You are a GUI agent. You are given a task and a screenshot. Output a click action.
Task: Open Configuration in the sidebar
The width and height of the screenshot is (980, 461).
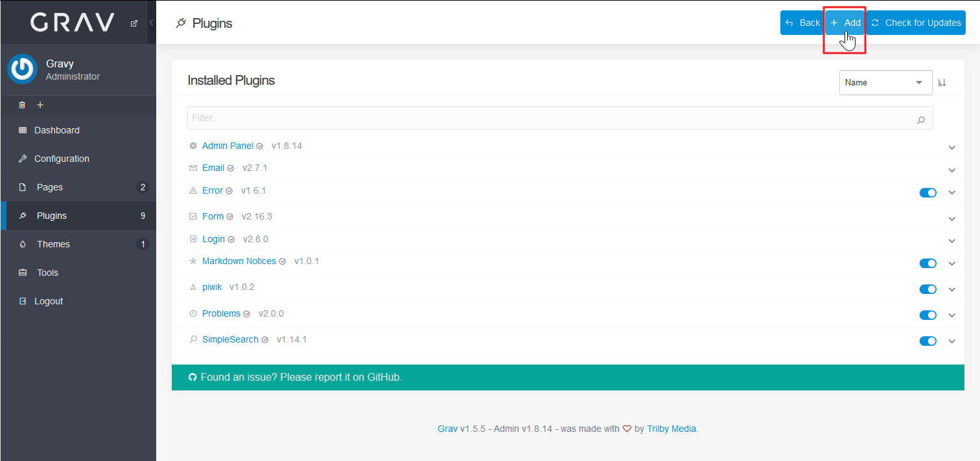(x=78, y=159)
